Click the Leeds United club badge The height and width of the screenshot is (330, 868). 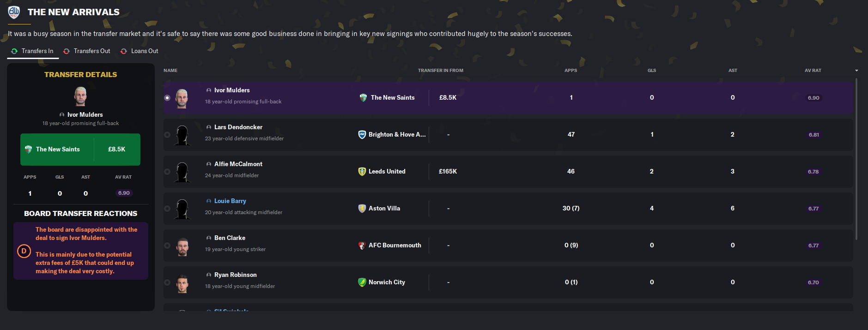tap(362, 172)
